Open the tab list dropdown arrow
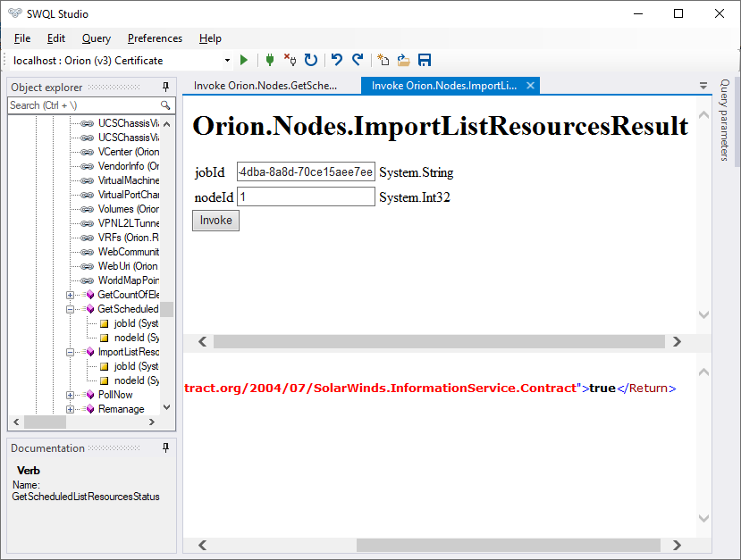The width and height of the screenshot is (741, 560). click(703, 86)
